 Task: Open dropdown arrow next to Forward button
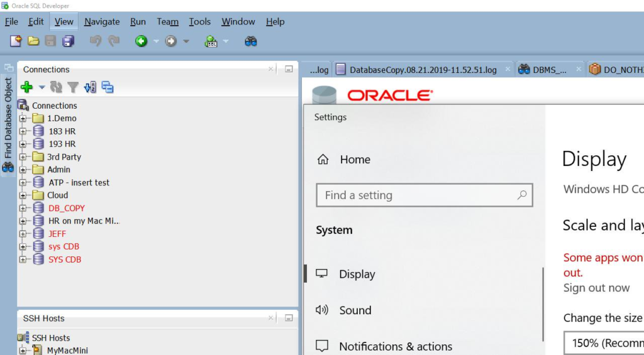pyautogui.click(x=186, y=41)
